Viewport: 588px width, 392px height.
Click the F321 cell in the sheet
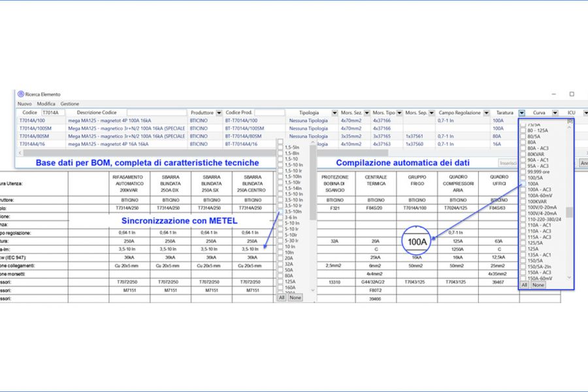tap(335, 208)
